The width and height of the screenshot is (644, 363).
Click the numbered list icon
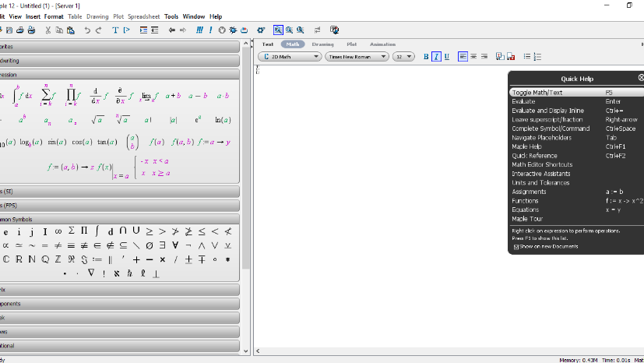click(537, 57)
